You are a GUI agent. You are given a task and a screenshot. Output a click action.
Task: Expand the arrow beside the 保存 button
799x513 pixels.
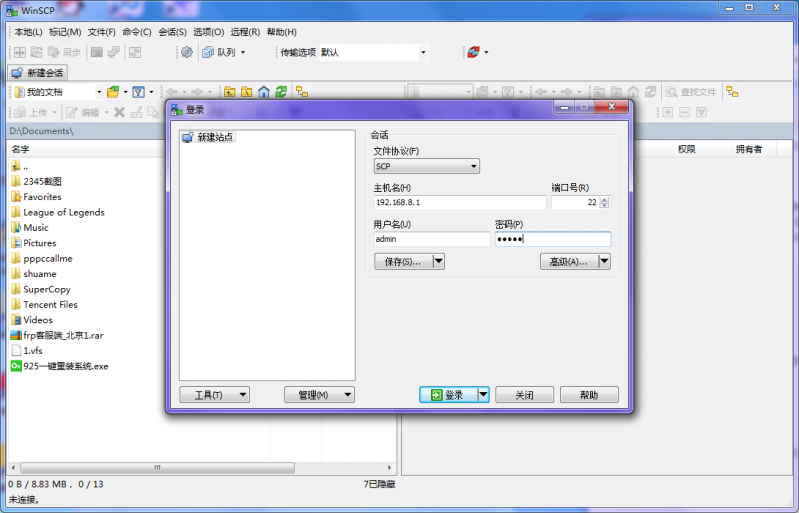(x=438, y=261)
